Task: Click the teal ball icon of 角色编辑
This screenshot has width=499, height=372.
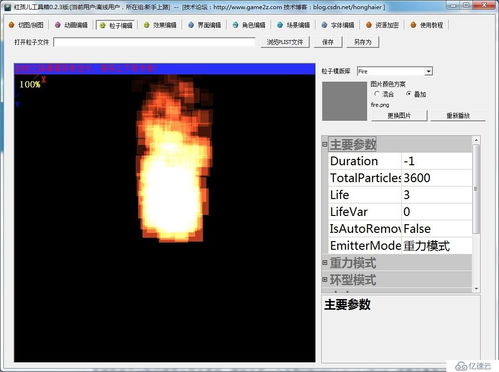Action: tap(235, 25)
